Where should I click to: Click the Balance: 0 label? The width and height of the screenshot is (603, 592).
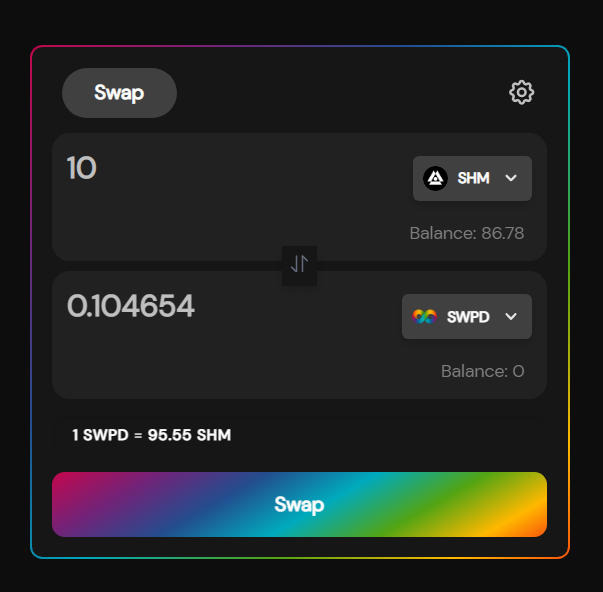coord(483,371)
